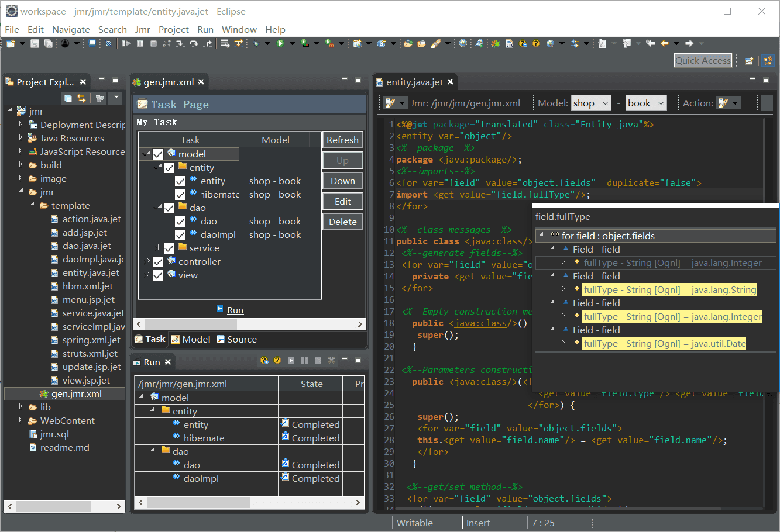780x532 pixels.
Task: Open the shop Model dropdown
Action: (591, 103)
